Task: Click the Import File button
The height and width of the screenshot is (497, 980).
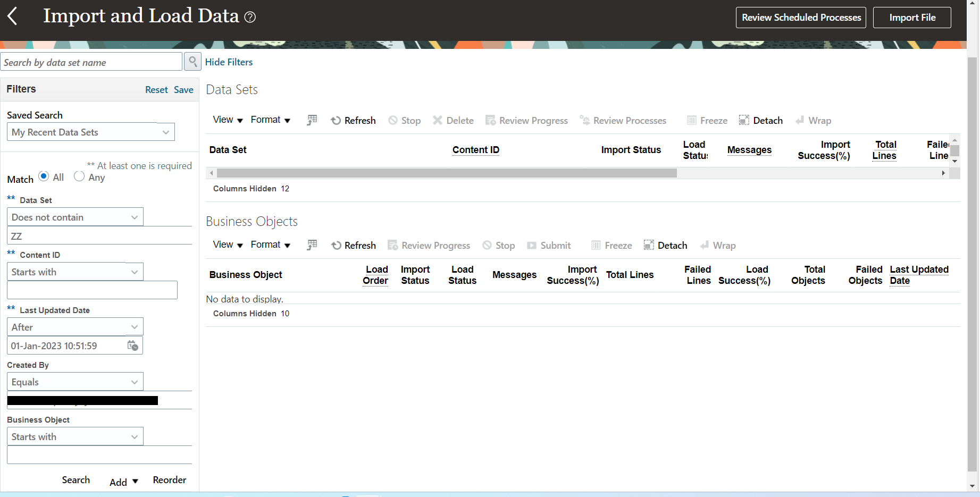Action: pos(911,17)
